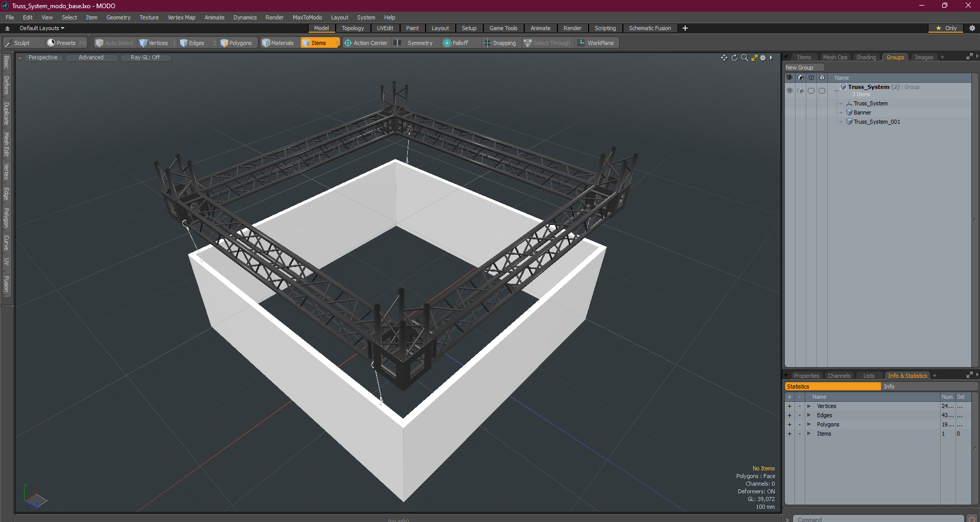Open the Default Layouts dropdown
980x522 pixels.
click(x=42, y=28)
